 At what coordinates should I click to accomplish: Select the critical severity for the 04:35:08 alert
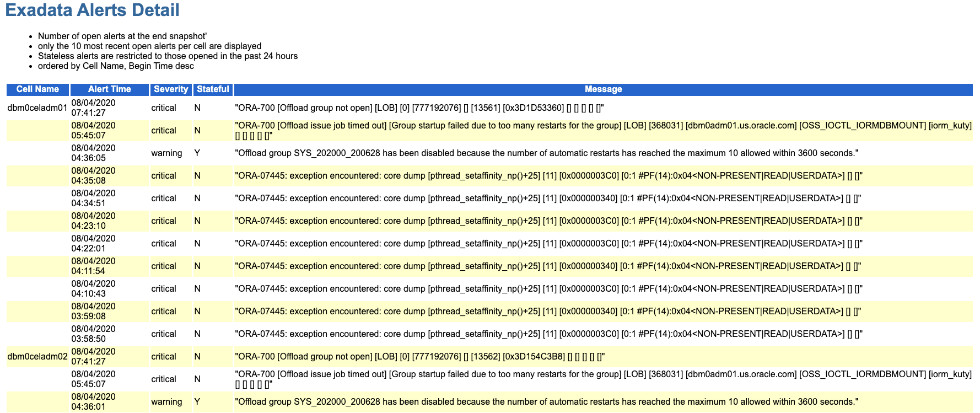(x=164, y=176)
